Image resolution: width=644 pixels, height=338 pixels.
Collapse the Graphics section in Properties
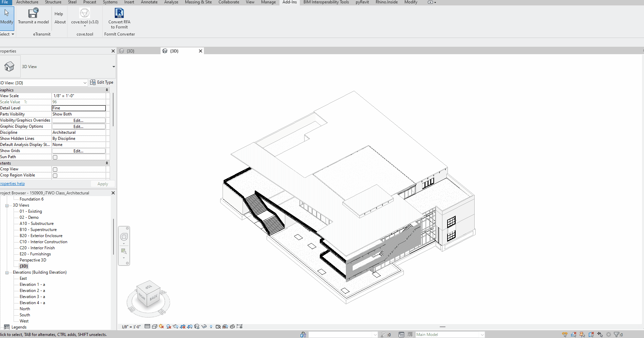point(107,90)
